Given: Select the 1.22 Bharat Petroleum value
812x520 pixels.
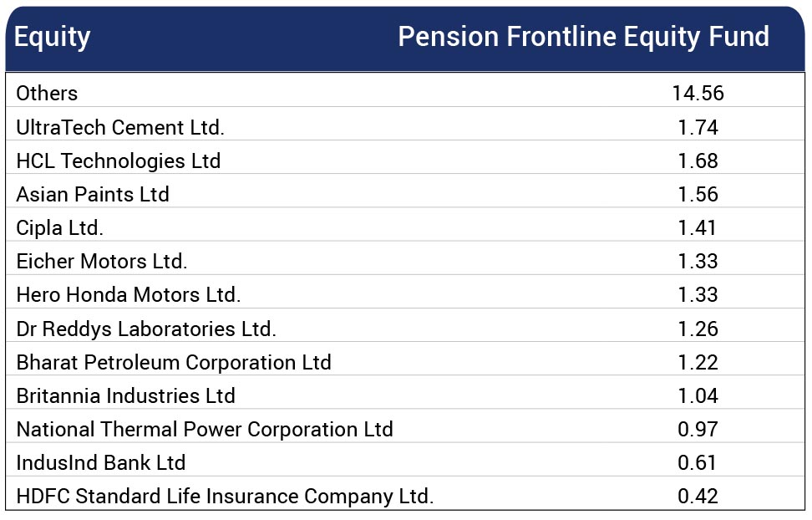Looking at the screenshot, I should 698,362.
